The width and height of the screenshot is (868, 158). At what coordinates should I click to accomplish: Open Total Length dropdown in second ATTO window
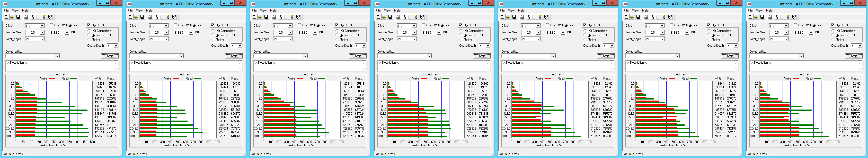click(166, 39)
